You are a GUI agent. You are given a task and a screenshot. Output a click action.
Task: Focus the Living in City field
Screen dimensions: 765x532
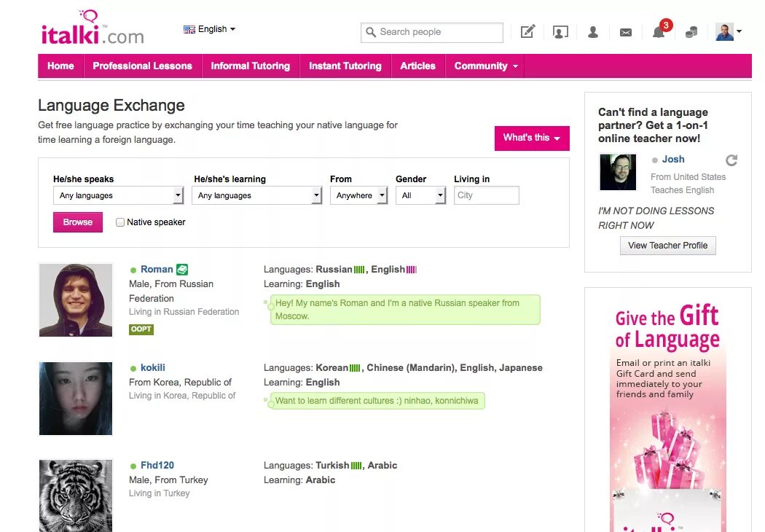tap(486, 195)
